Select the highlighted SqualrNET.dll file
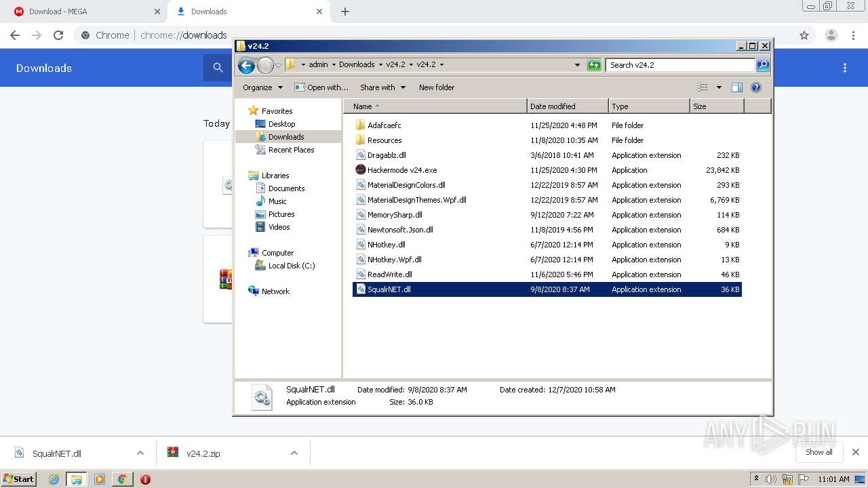The width and height of the screenshot is (868, 488). point(547,289)
